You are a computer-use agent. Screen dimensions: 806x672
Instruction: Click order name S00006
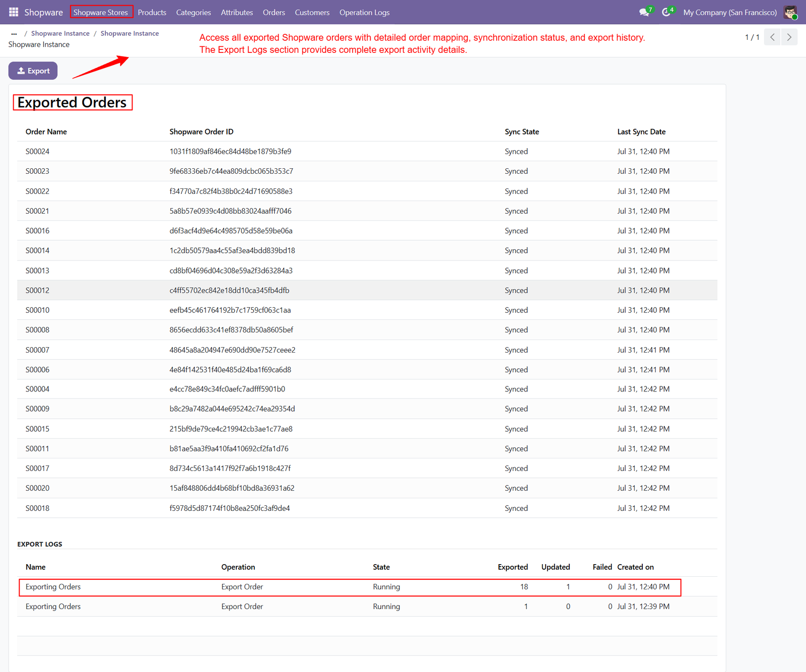point(37,369)
